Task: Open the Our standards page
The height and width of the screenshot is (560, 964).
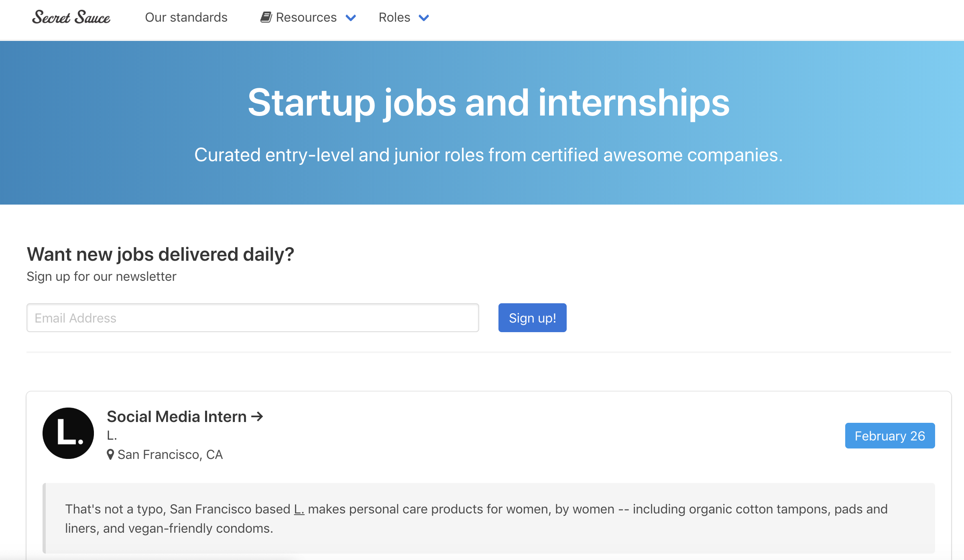Action: click(186, 17)
